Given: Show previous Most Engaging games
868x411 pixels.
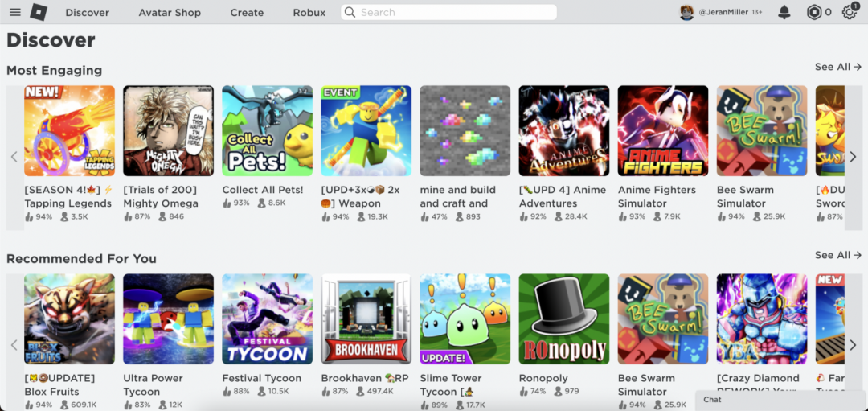Looking at the screenshot, I should (x=14, y=158).
